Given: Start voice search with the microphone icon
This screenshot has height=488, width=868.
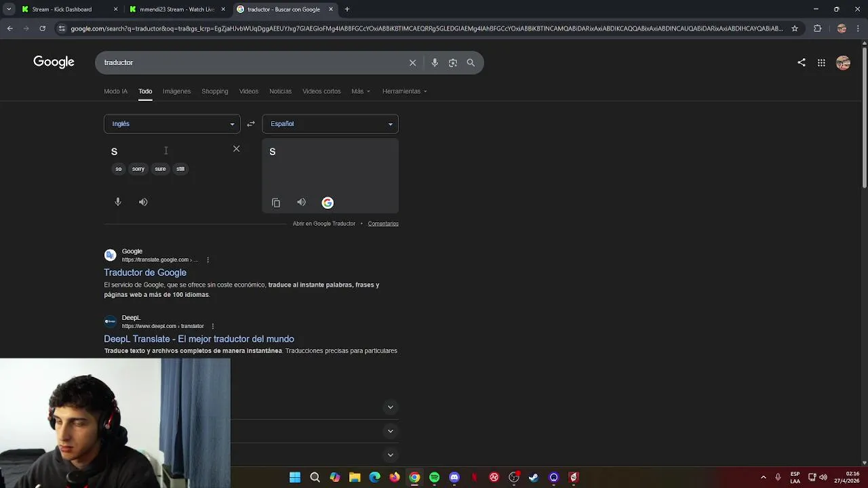Looking at the screenshot, I should pyautogui.click(x=435, y=62).
